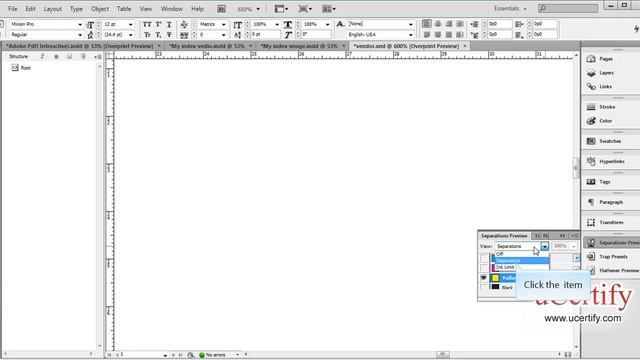The width and height of the screenshot is (640, 360).
Task: Open the font size 12 pt dropdown
Action: (131, 24)
